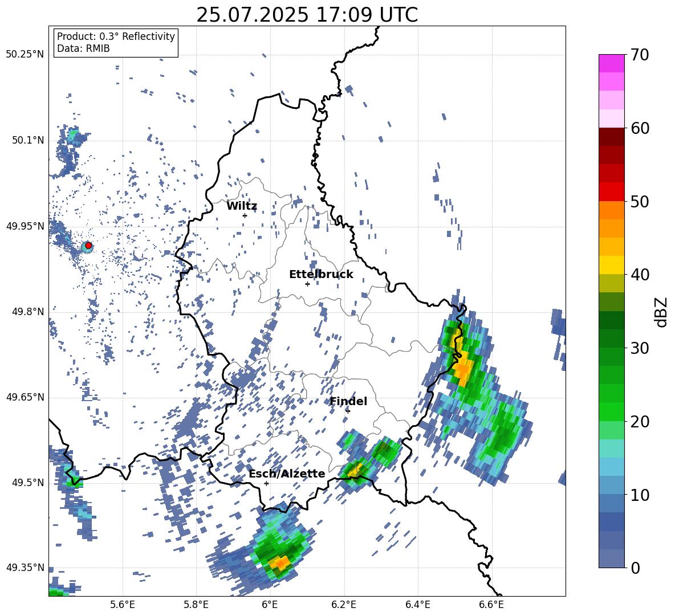The width and height of the screenshot is (675, 616).
Task: Click the 49.95°N latitude label
Action: tap(25, 226)
